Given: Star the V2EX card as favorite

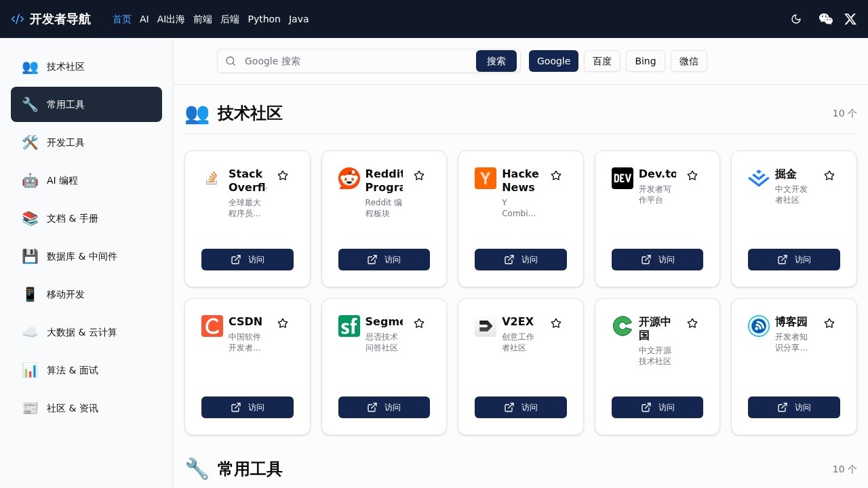Looking at the screenshot, I should (556, 323).
